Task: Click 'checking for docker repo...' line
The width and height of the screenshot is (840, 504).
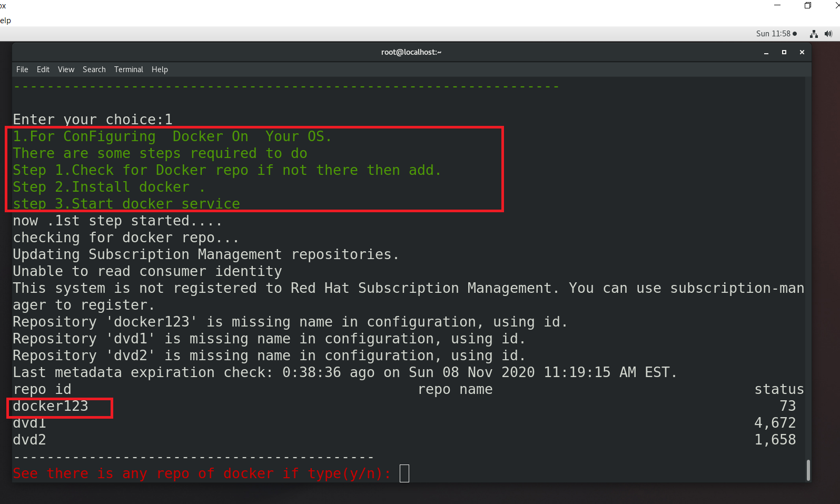Action: 126,238
